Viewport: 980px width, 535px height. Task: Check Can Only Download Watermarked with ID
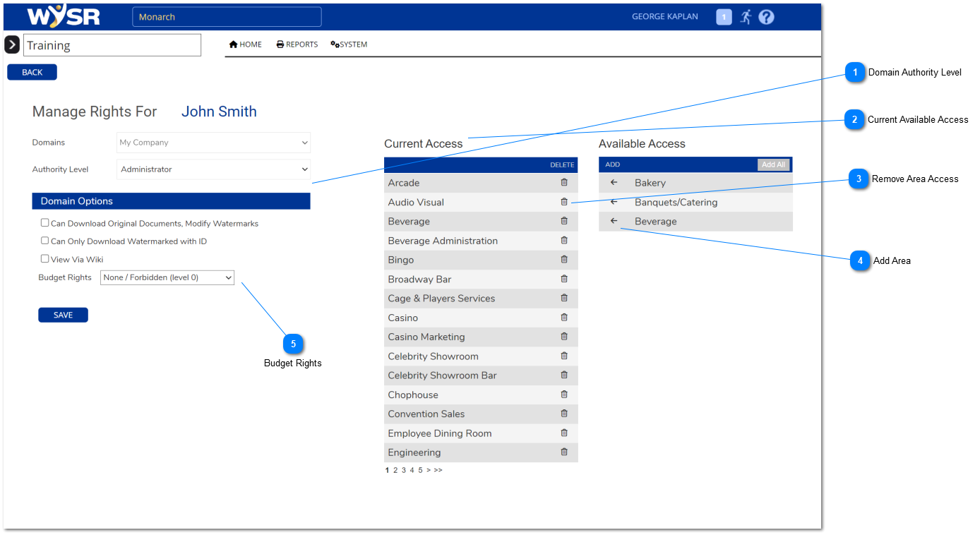click(45, 241)
